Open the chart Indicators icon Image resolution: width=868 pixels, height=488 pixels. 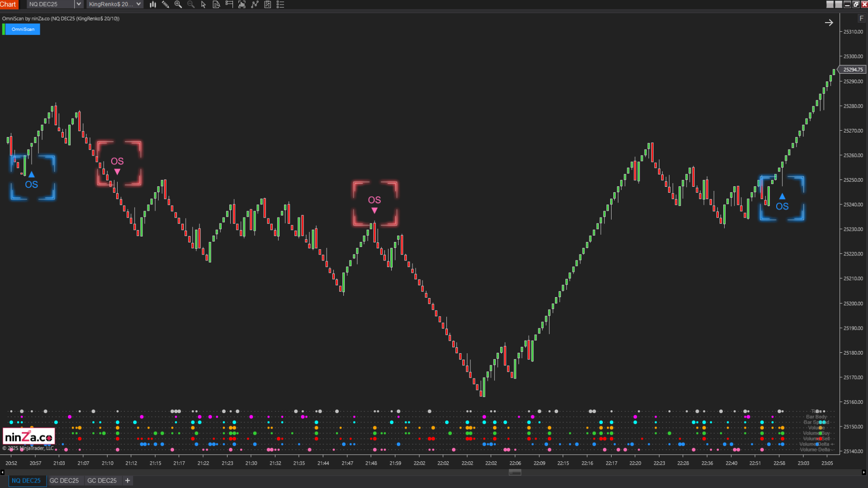coord(242,5)
